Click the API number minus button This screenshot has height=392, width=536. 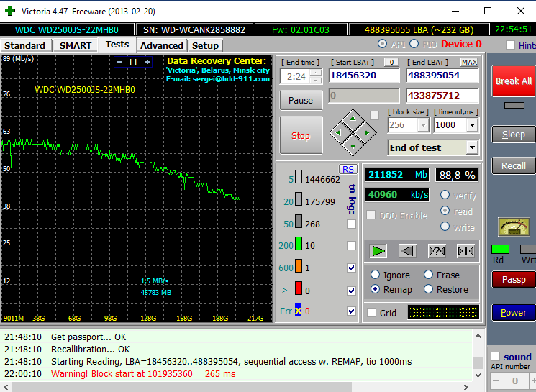click(x=496, y=380)
